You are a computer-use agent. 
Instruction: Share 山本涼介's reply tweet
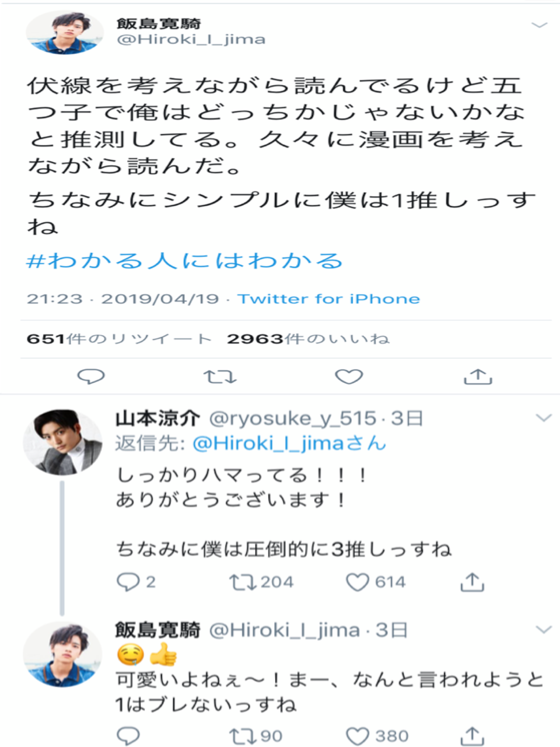473,582
